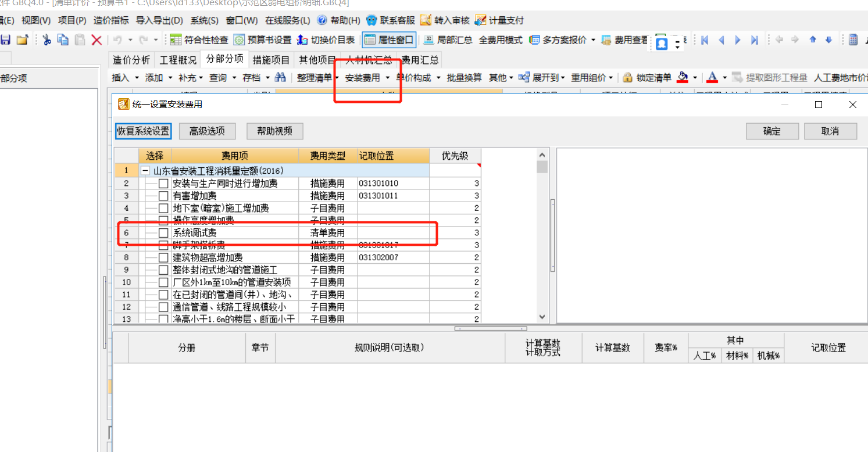Click 切换价目表 toolbar item
The width and height of the screenshot is (868, 452).
click(326, 40)
